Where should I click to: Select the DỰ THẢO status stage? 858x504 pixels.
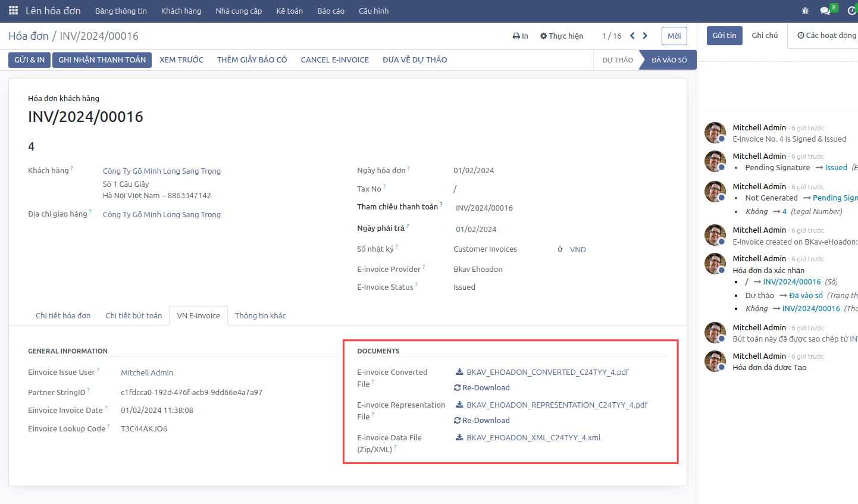pos(617,60)
